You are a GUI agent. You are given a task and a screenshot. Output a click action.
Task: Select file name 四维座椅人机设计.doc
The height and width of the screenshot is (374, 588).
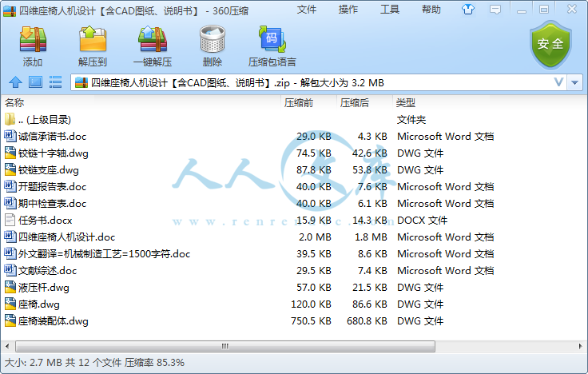66,237
